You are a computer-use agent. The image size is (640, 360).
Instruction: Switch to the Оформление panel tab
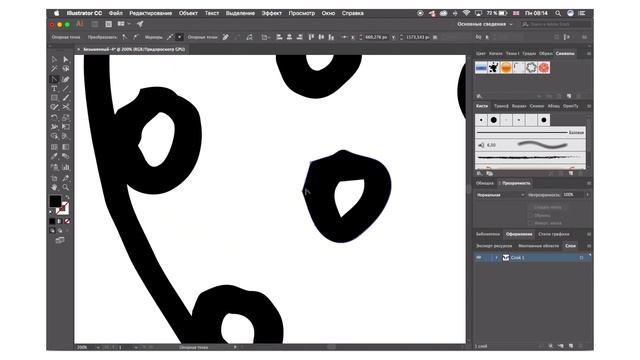click(x=519, y=234)
